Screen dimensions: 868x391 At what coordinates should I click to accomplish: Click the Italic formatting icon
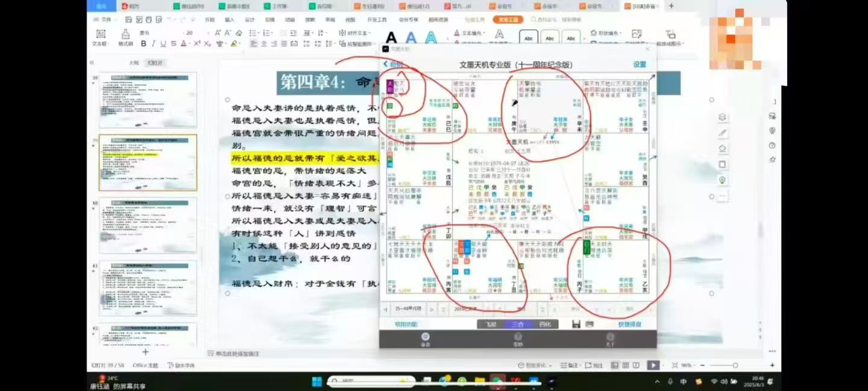(154, 43)
